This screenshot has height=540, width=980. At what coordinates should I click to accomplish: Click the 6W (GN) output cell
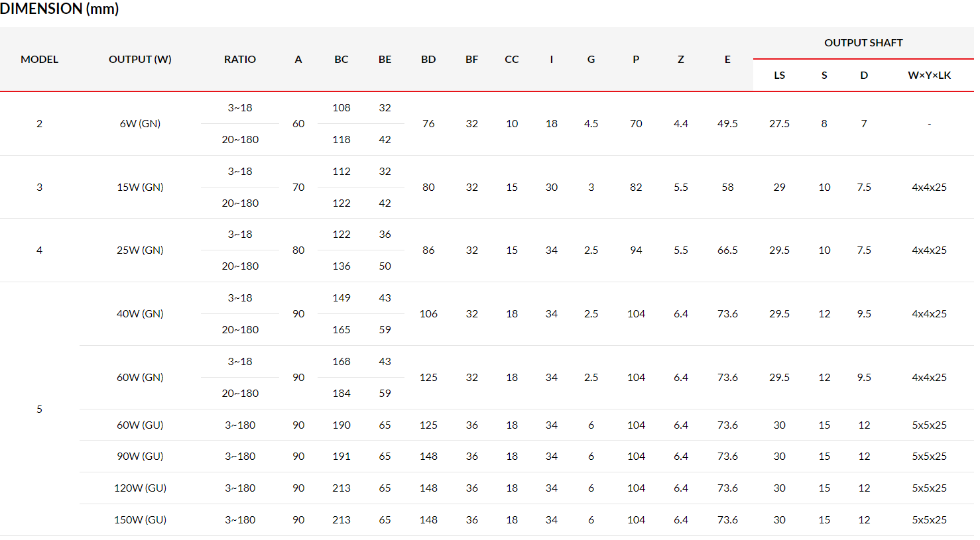(140, 123)
